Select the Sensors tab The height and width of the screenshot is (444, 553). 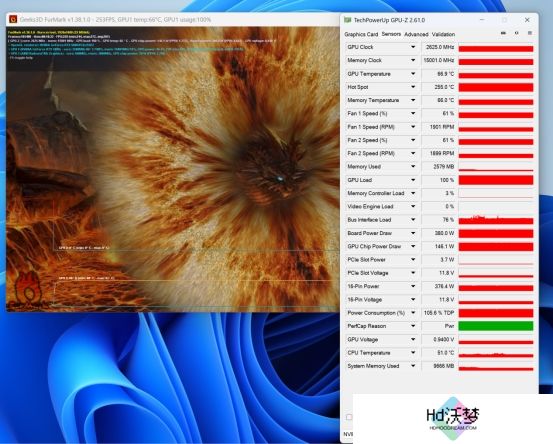tap(391, 34)
